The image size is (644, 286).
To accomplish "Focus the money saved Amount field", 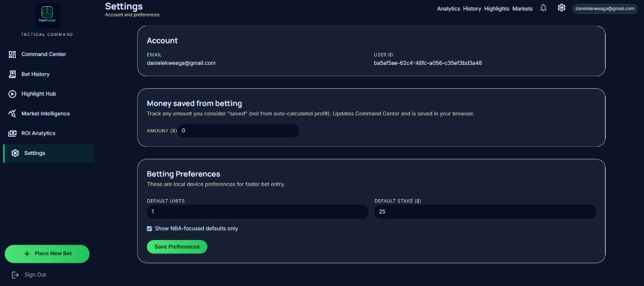I will [238, 131].
